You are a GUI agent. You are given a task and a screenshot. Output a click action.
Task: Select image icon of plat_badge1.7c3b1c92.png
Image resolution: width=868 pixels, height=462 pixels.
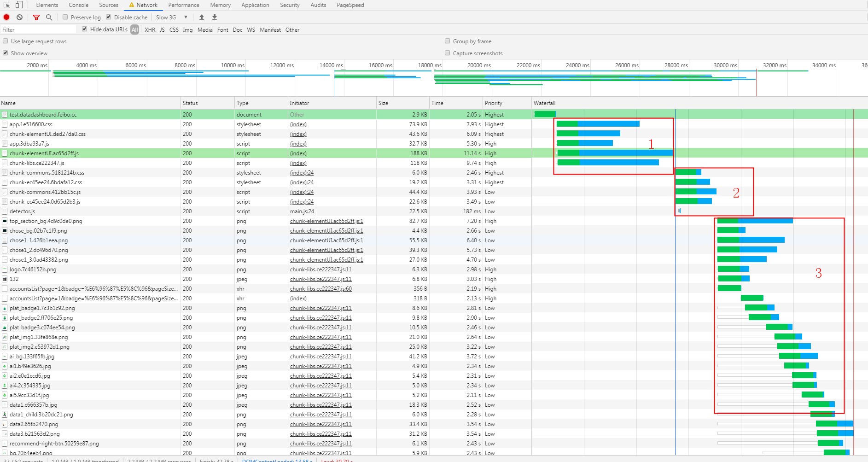pyautogui.click(x=5, y=308)
